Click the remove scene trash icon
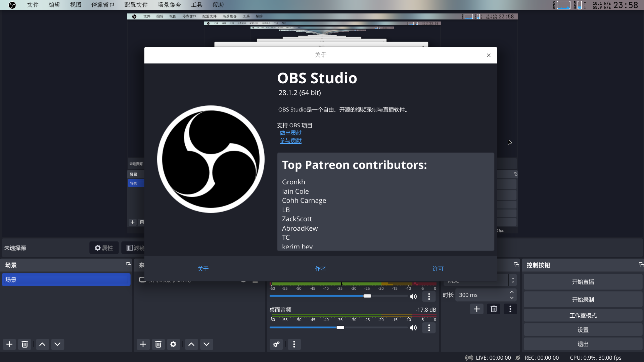This screenshot has height=362, width=644. [x=25, y=344]
